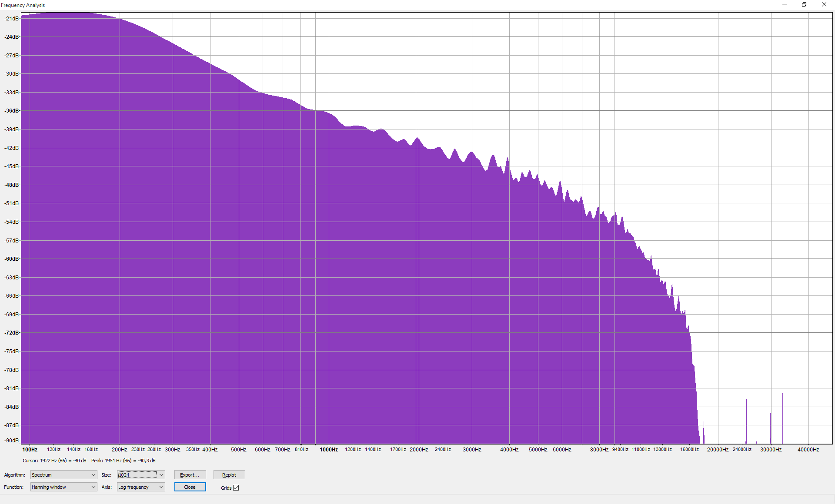Click the 200Hz frequency axis label

tap(120, 450)
